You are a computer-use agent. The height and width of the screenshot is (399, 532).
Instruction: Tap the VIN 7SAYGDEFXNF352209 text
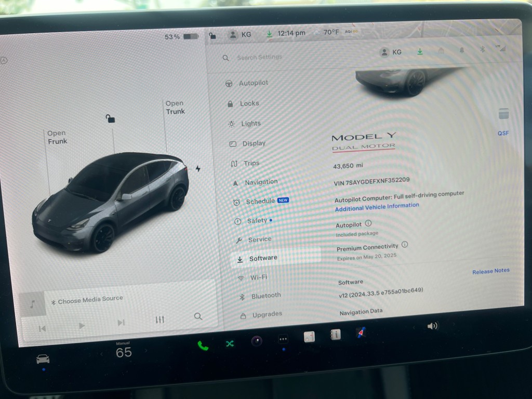(371, 181)
